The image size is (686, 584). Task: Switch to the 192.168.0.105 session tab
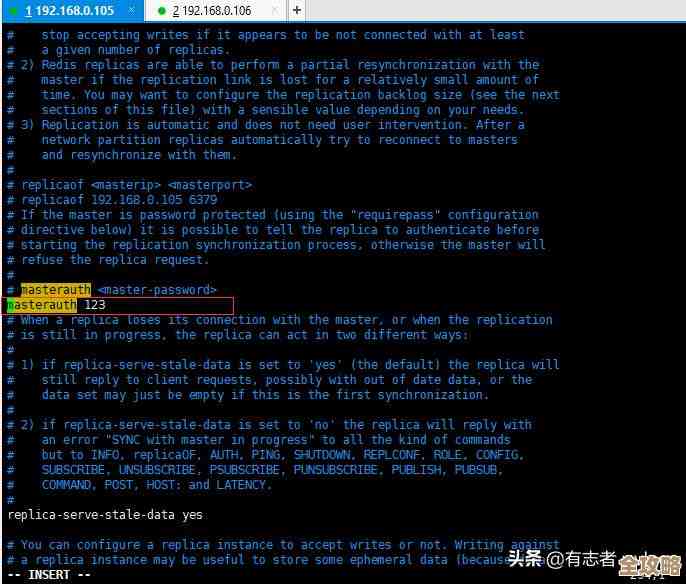point(70,11)
